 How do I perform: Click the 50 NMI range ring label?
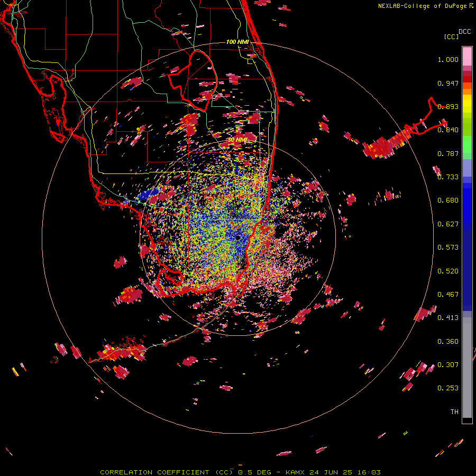tap(237, 140)
